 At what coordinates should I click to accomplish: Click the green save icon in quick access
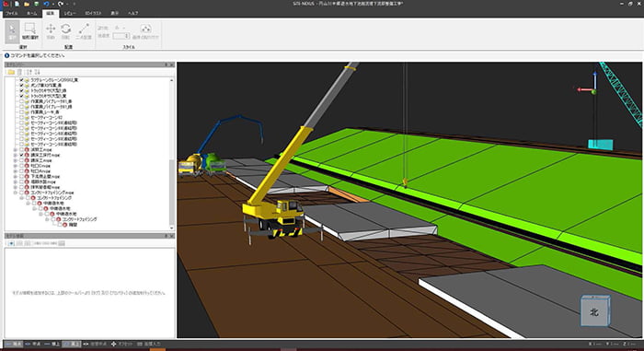pos(36,4)
